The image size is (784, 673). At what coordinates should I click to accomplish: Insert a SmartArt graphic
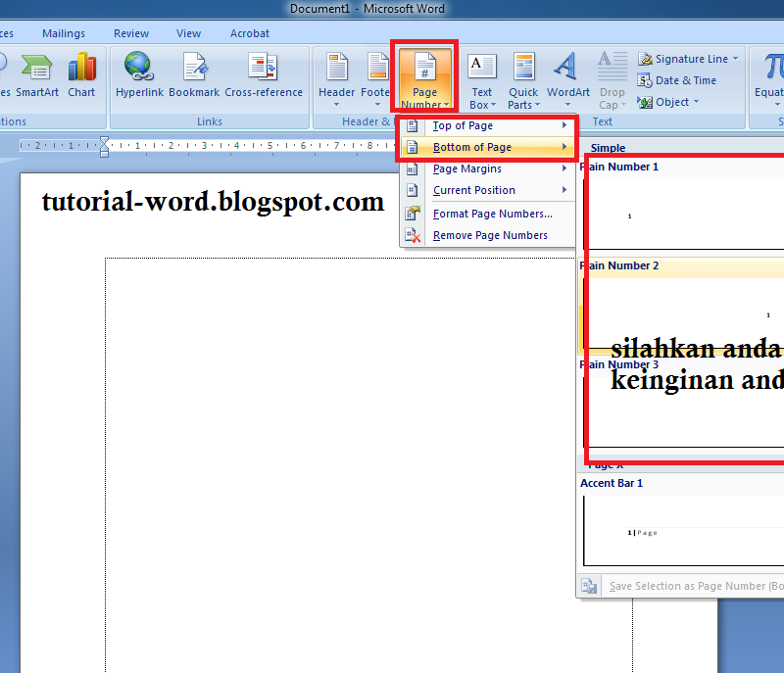point(37,76)
